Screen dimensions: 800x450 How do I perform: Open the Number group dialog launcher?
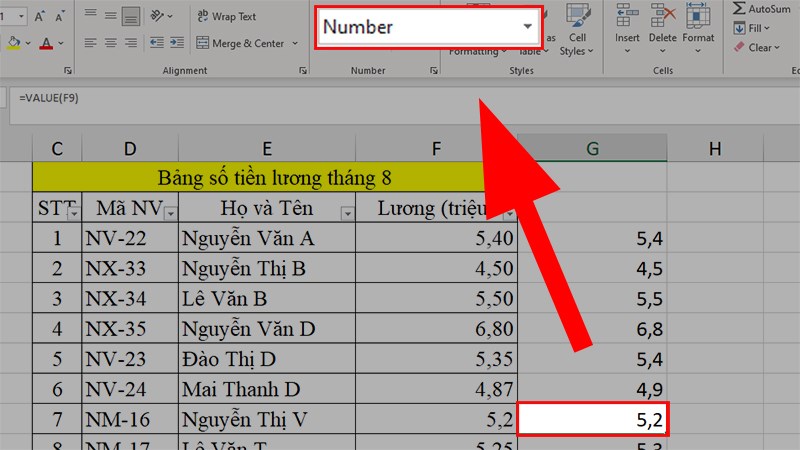pyautogui.click(x=434, y=71)
